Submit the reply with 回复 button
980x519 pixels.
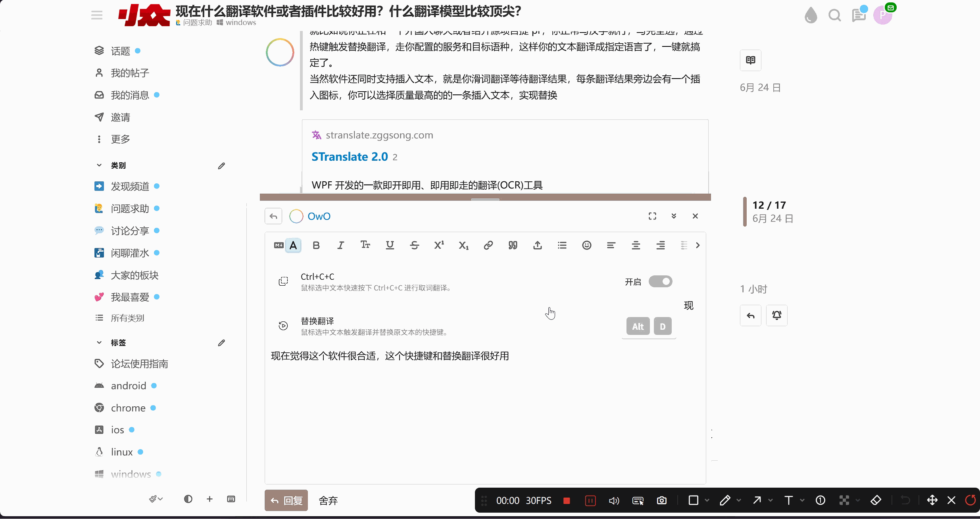[x=286, y=500]
